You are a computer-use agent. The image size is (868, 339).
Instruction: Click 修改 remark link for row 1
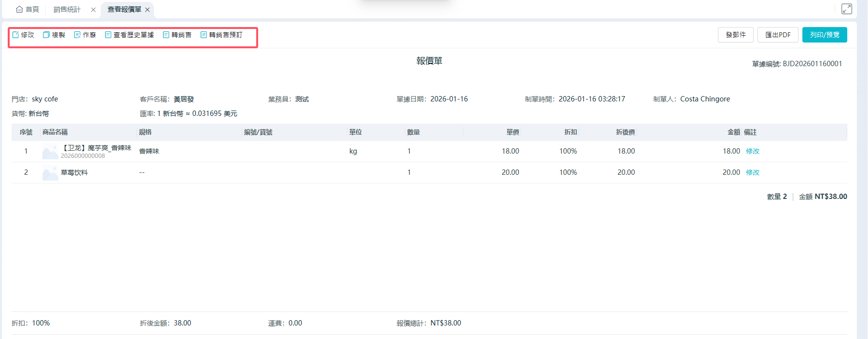click(752, 151)
